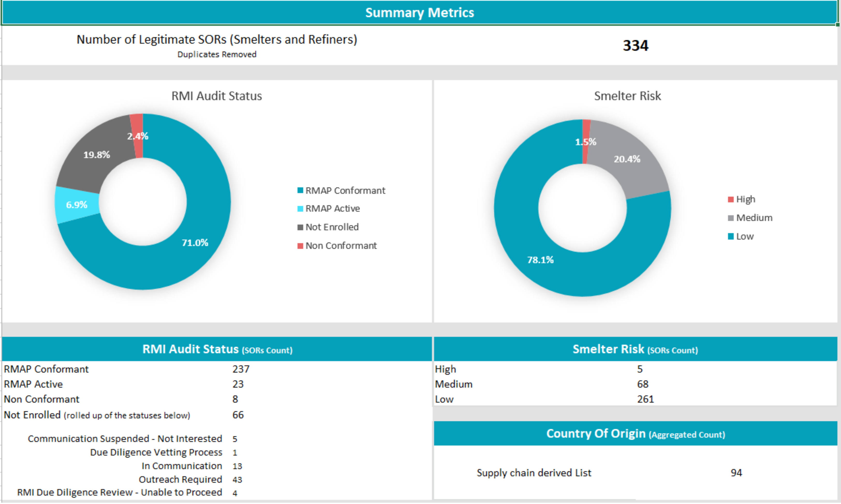Click the 19.8% Not Enrolled donut slice
Viewport: 841px width, 504px height.
(97, 155)
